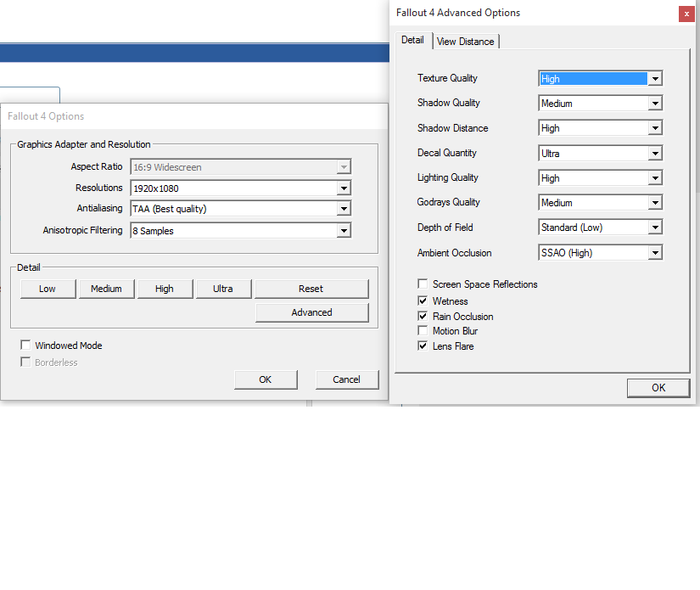Image resolution: width=700 pixels, height=590 pixels.
Task: Open the Advanced settings button
Action: (x=311, y=312)
